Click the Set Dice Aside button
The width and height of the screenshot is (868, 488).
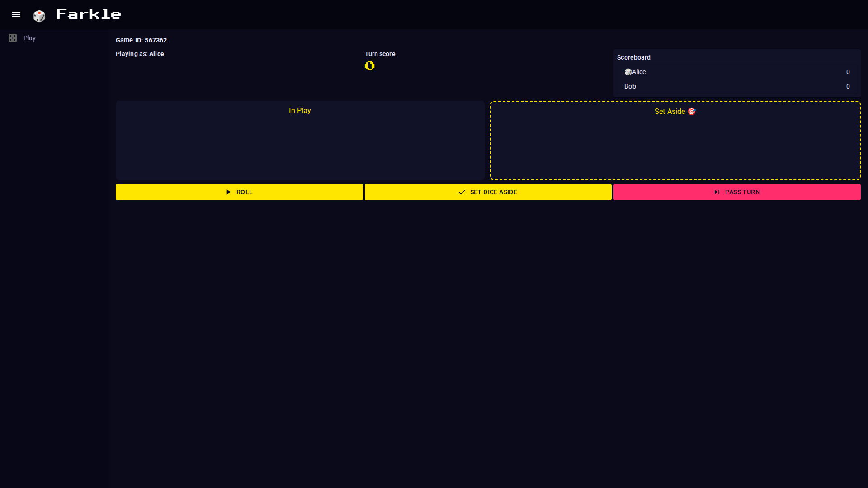pos(488,192)
